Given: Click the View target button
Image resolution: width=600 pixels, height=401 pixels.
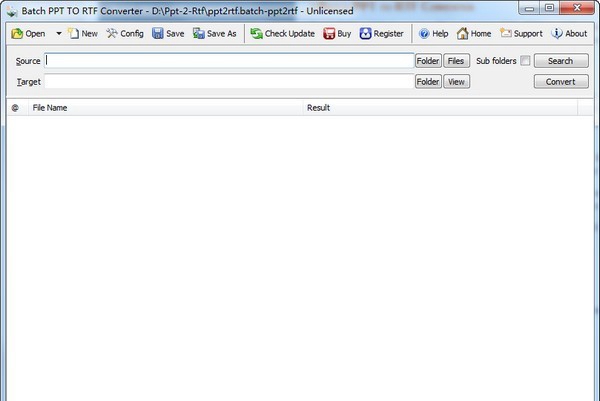Looking at the screenshot, I should click(x=457, y=82).
